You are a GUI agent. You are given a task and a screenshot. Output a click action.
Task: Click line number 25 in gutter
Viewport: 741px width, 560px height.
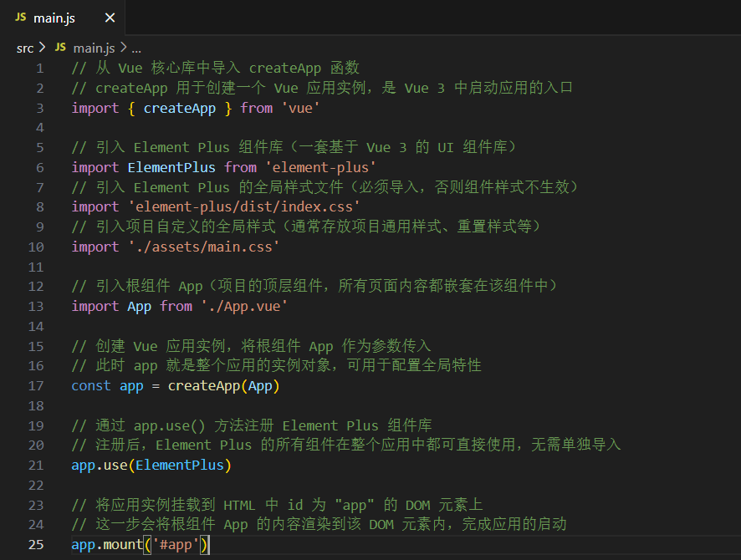36,544
